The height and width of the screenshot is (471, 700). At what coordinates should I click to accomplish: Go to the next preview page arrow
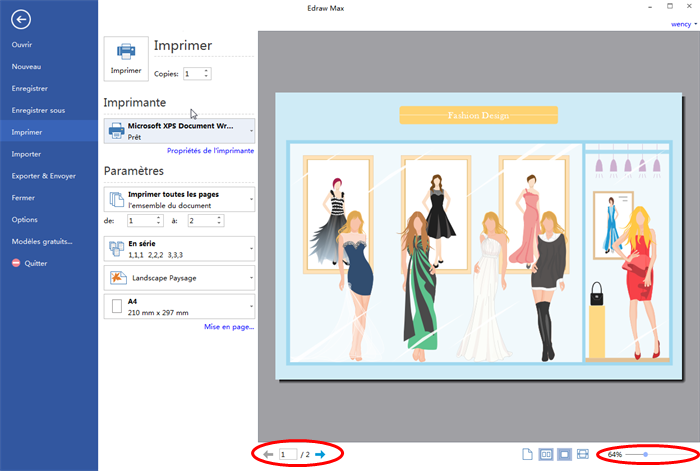320,455
